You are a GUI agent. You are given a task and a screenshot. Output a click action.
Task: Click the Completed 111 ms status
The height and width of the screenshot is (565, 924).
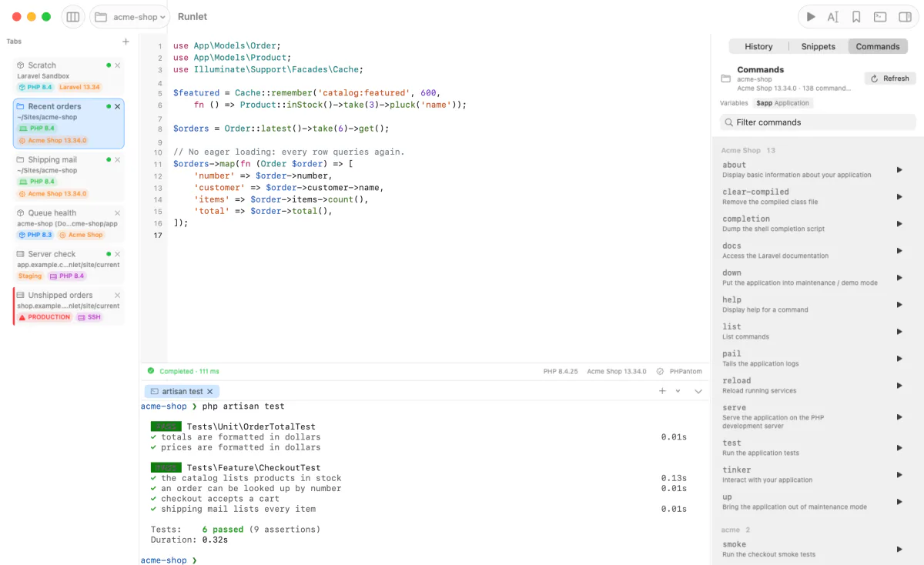[x=183, y=371]
